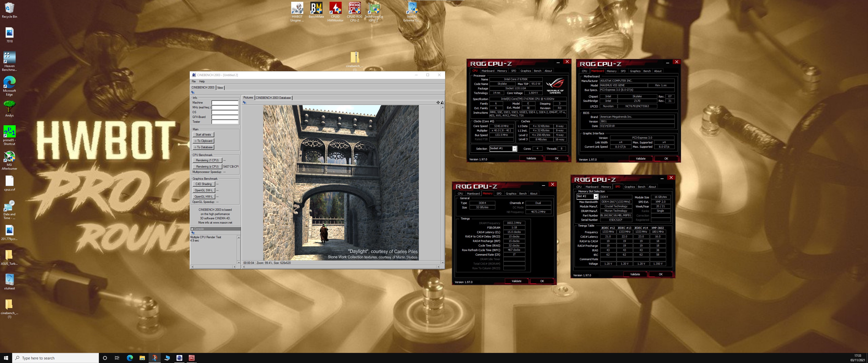Viewport: 868px width, 363px height.
Task: Click Validate in CPU-Z Memory window
Action: 516,281
